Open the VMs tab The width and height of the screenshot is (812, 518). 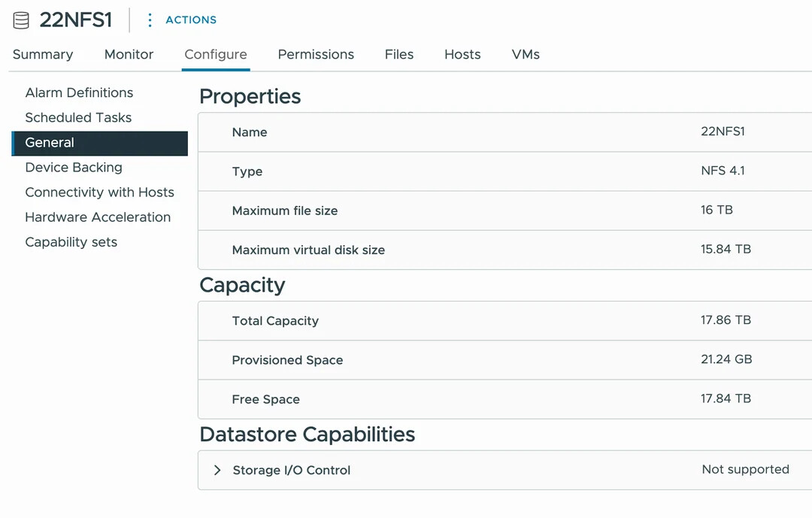click(526, 55)
